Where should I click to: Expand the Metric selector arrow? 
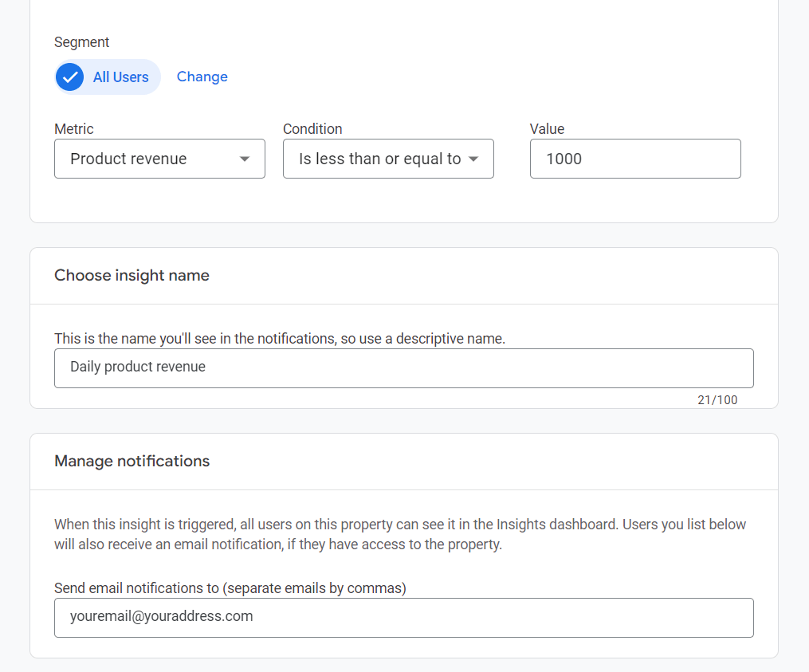[245, 159]
